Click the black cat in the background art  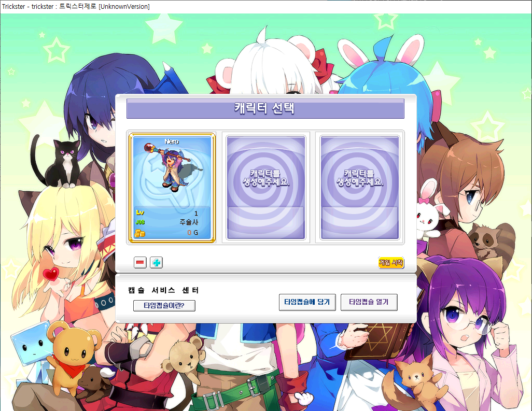point(62,160)
